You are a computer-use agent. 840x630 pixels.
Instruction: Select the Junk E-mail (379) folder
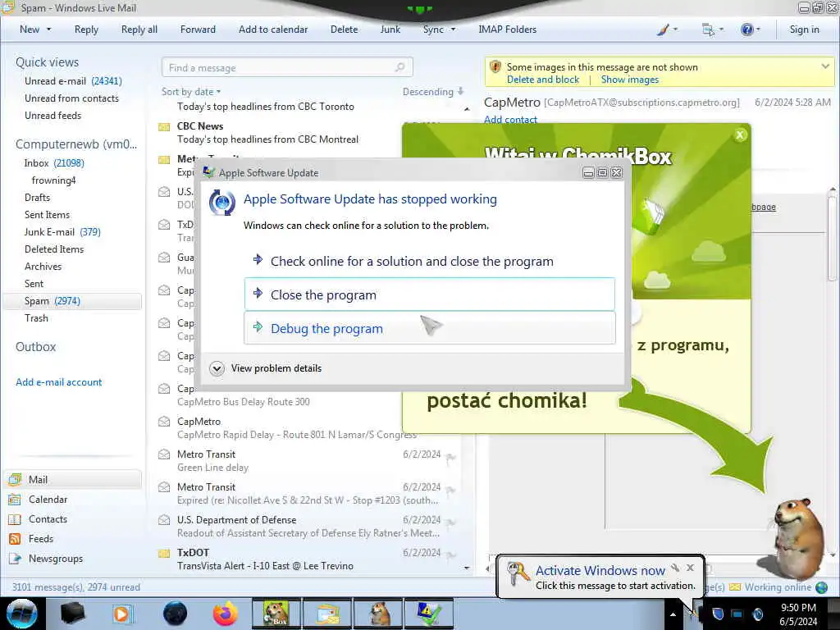click(62, 232)
